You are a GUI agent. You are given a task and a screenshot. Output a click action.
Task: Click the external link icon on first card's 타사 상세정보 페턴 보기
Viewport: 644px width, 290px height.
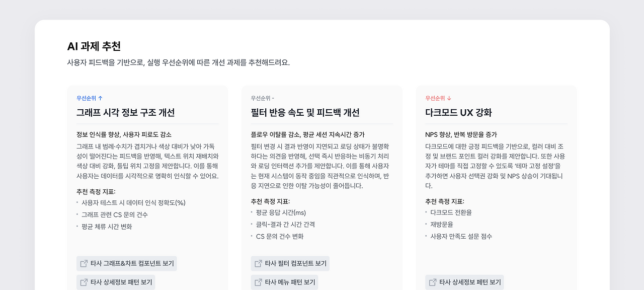coord(85,282)
